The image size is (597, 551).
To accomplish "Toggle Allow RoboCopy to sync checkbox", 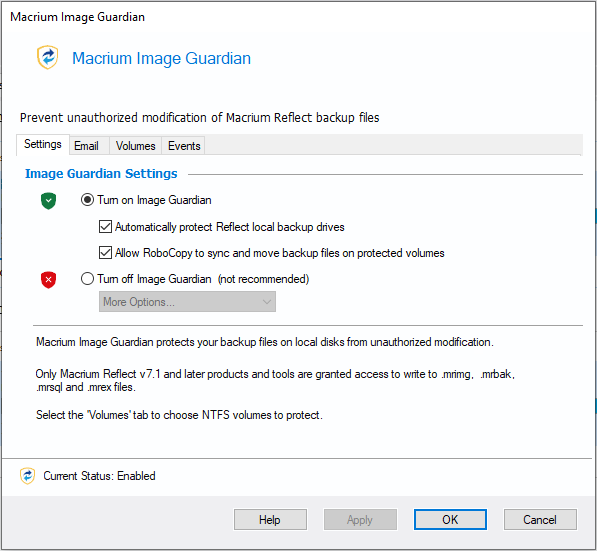I will [x=105, y=252].
